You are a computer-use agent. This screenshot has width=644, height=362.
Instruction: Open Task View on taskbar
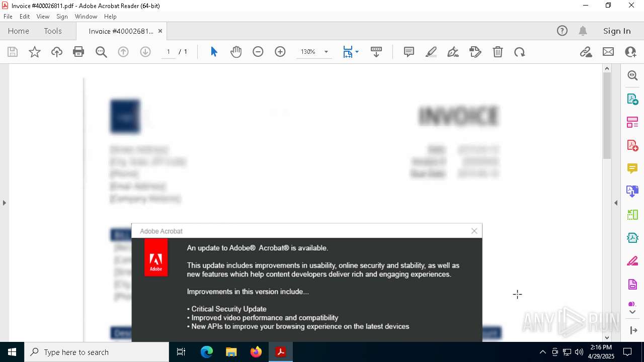point(181,352)
